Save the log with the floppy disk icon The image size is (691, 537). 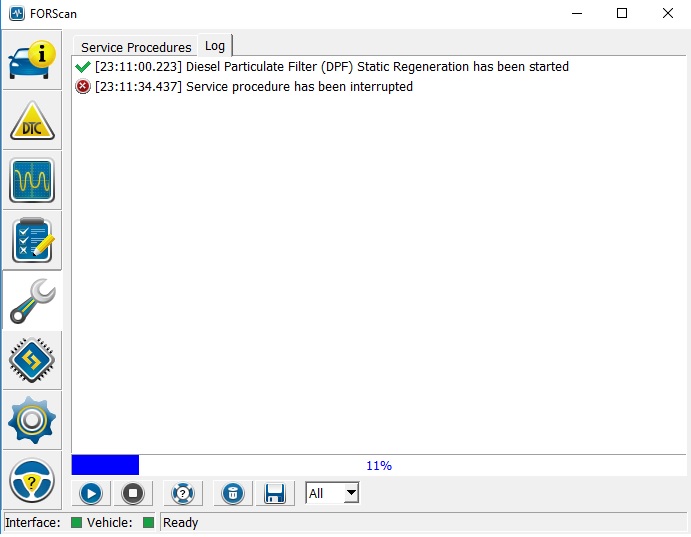click(x=275, y=493)
